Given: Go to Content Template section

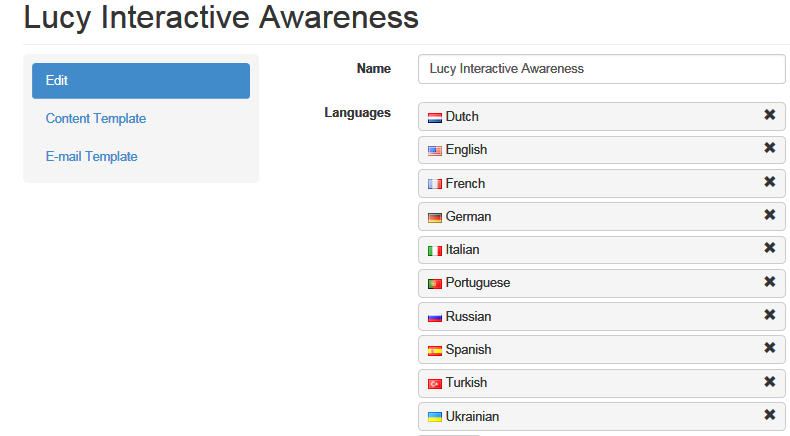Looking at the screenshot, I should (96, 118).
